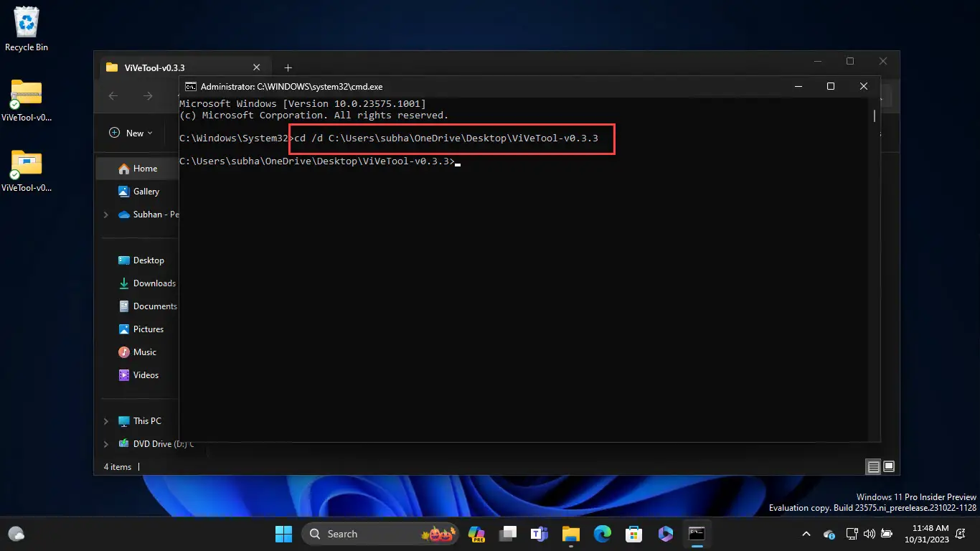The image size is (980, 551).
Task: Expand the This PC node
Action: click(106, 421)
